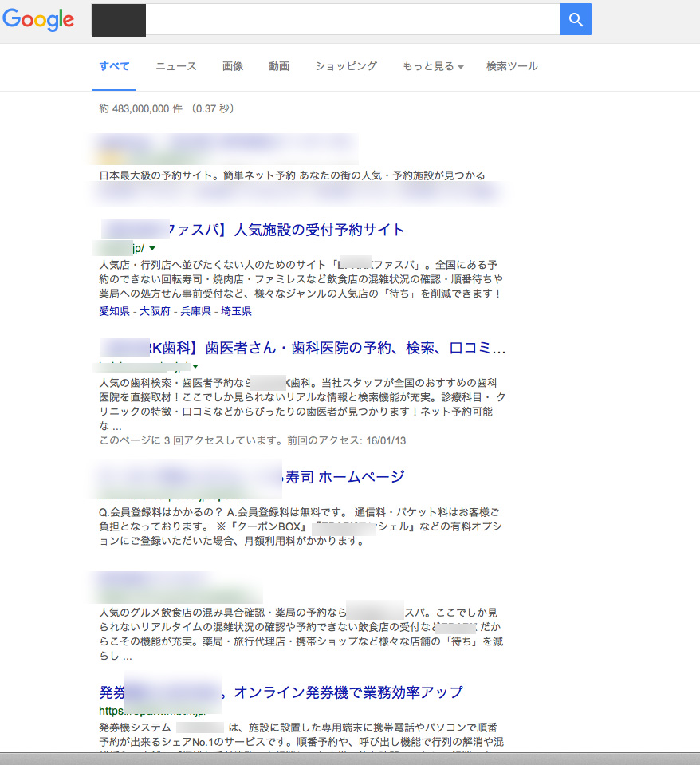The image size is (700, 765).
Task: Expand the もっと見る dropdown
Action: coord(433,66)
